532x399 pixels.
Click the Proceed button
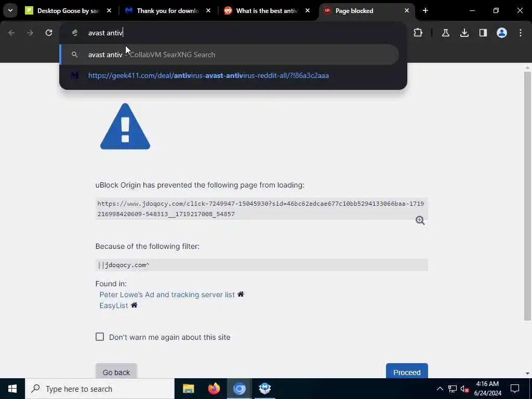click(407, 372)
